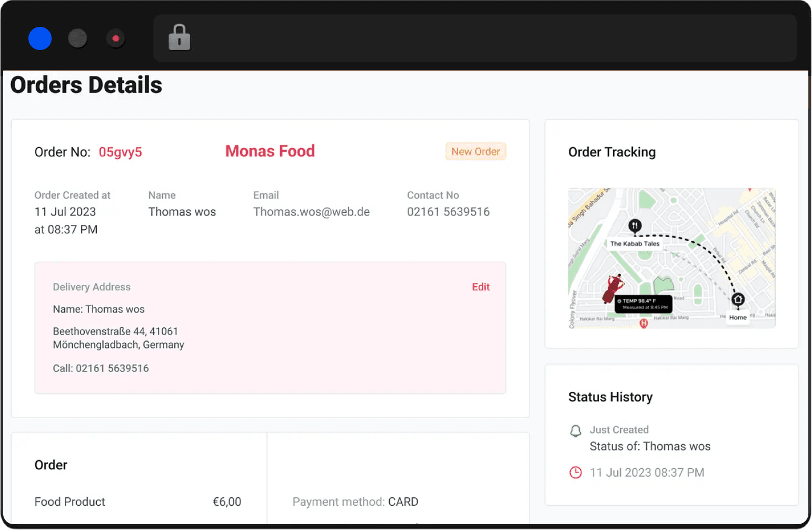Click the restaurant pin on the map
Viewport: 812px width, 530px height.
[635, 226]
